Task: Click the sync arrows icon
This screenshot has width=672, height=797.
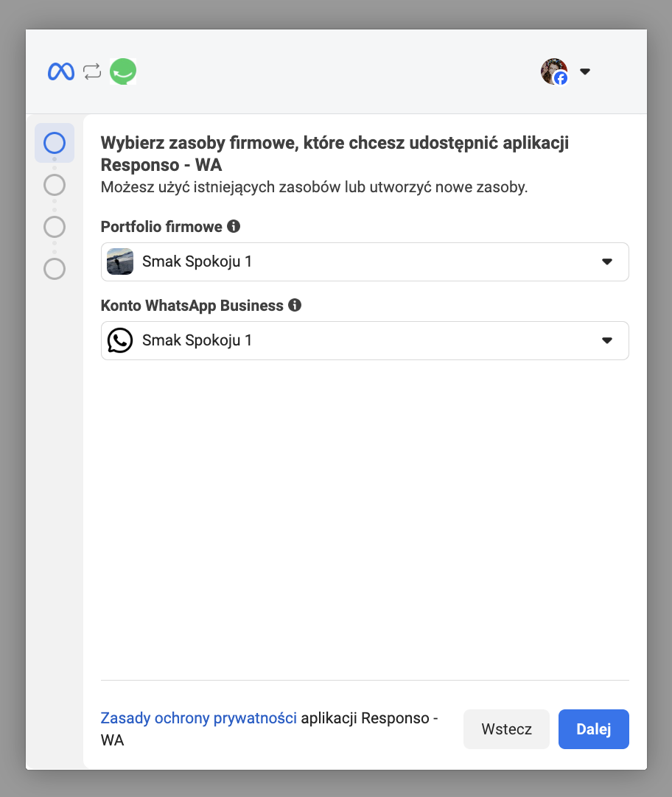Action: tap(92, 71)
